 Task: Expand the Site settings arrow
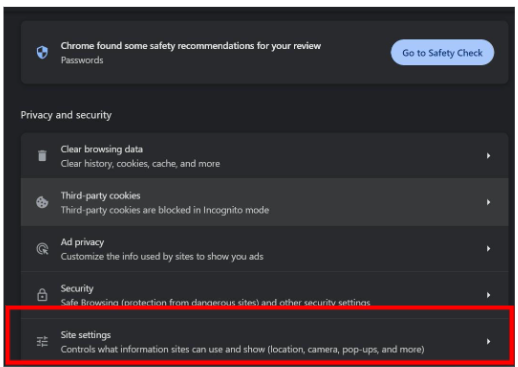click(488, 341)
